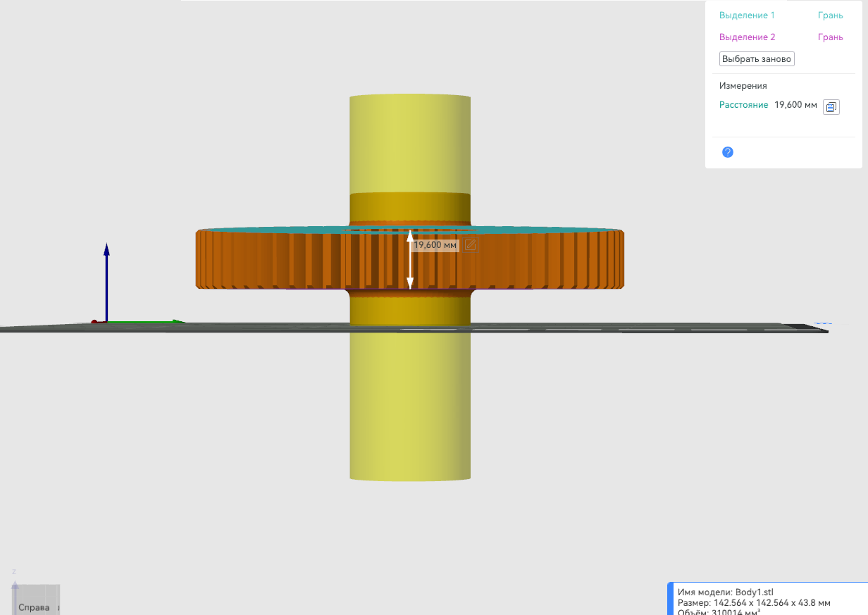Click the Выделение 2 label

pos(748,37)
